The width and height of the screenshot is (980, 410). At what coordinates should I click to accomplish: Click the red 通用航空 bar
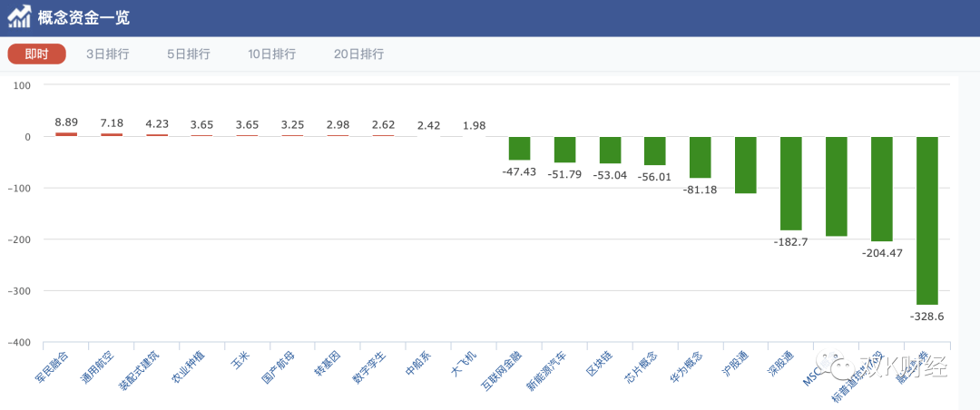coord(112,134)
